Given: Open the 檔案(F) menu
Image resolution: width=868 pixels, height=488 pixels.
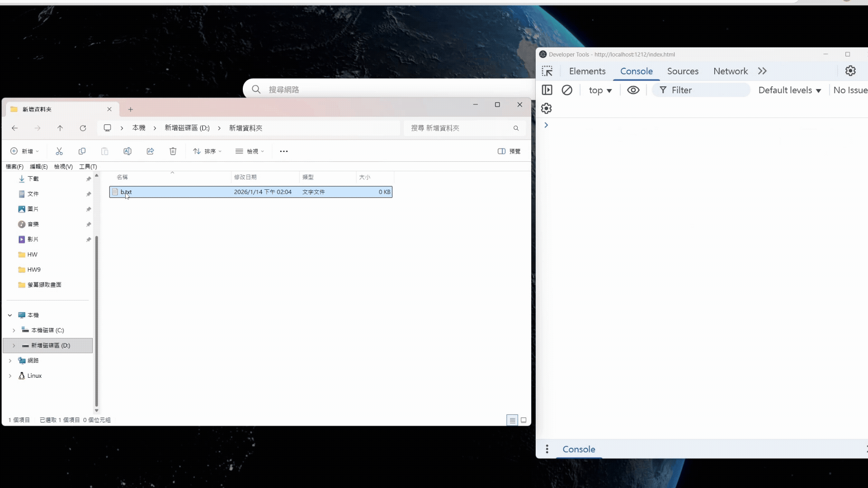Looking at the screenshot, I should point(14,167).
